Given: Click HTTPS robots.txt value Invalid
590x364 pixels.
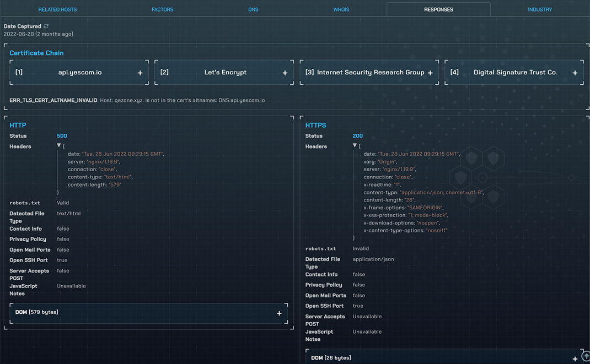Looking at the screenshot, I should pyautogui.click(x=361, y=248).
